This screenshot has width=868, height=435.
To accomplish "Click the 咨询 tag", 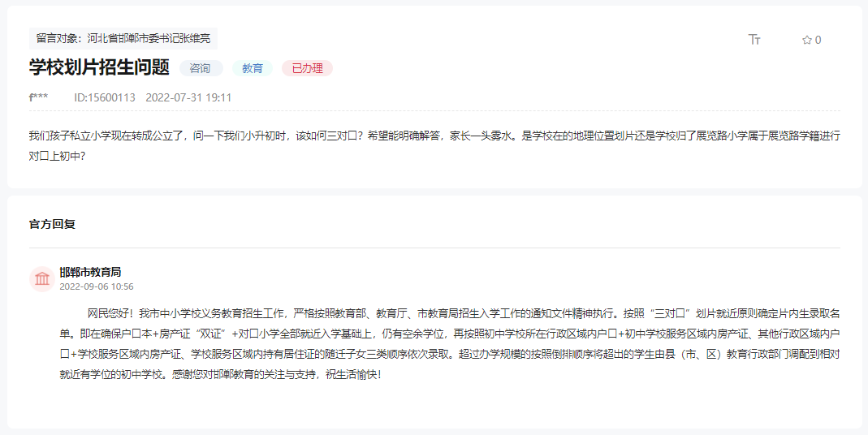I will pyautogui.click(x=201, y=68).
